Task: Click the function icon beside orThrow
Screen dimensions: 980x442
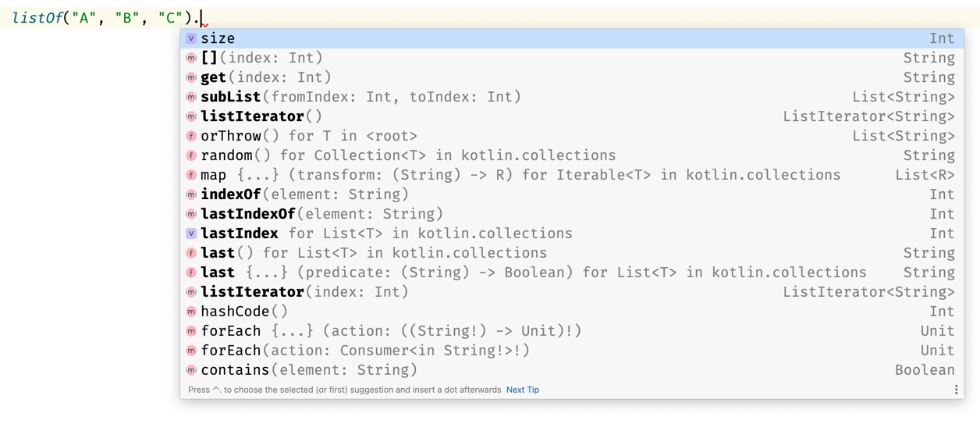Action: [191, 136]
